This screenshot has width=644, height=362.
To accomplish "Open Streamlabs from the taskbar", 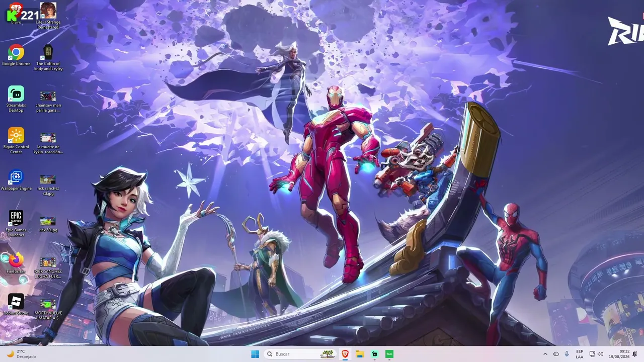I will [374, 354].
